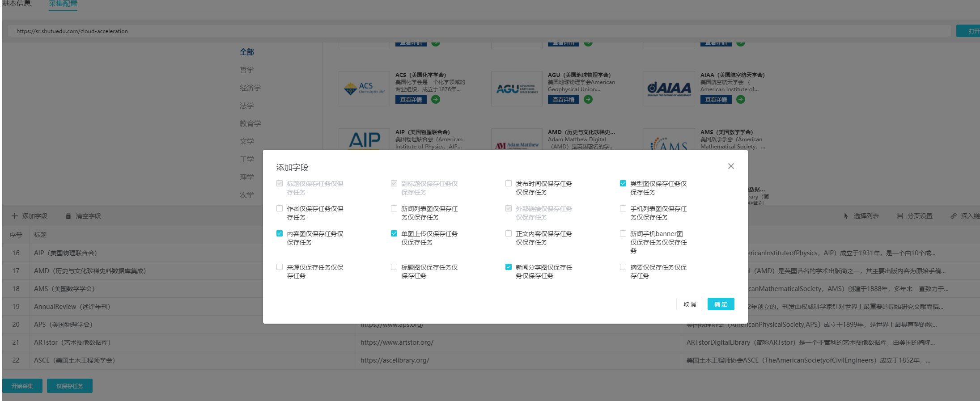
Task: Click table row 16 title AIP（美国物理联合会）
Action: click(x=65, y=253)
